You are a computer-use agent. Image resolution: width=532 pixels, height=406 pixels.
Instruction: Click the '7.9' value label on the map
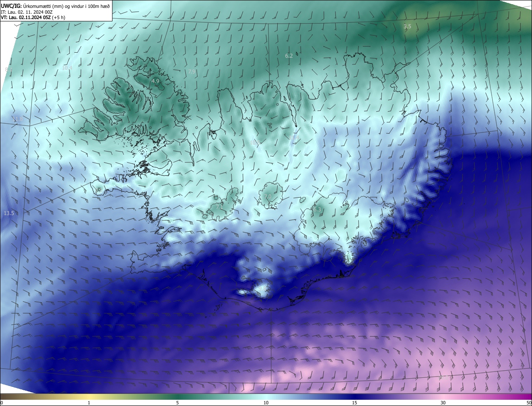click(192, 72)
